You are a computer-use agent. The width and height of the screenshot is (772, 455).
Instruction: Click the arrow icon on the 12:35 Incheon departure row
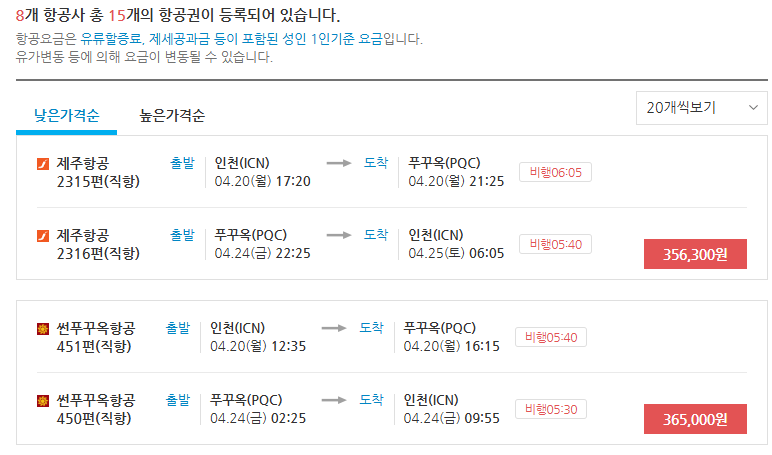(x=336, y=328)
